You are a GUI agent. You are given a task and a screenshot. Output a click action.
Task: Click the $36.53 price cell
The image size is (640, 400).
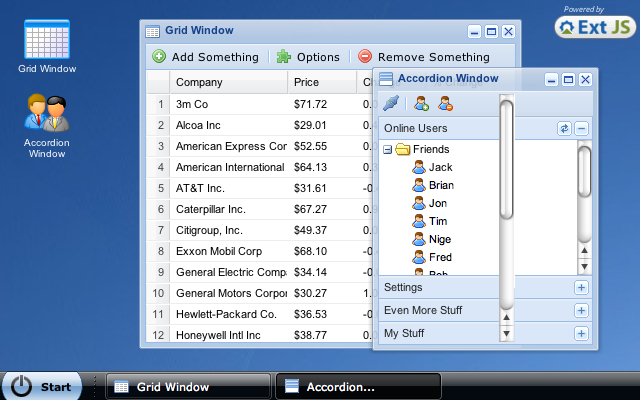click(x=322, y=314)
